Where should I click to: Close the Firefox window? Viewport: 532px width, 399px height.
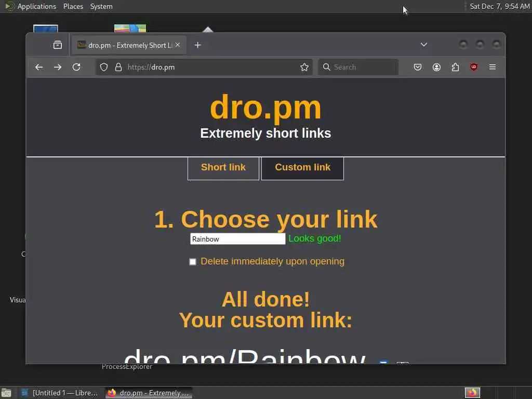[x=496, y=45]
